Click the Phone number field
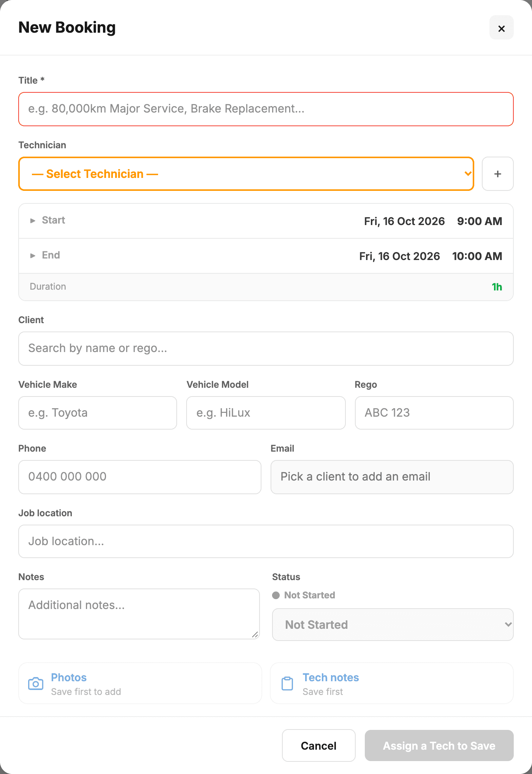This screenshot has height=774, width=532. coord(140,477)
